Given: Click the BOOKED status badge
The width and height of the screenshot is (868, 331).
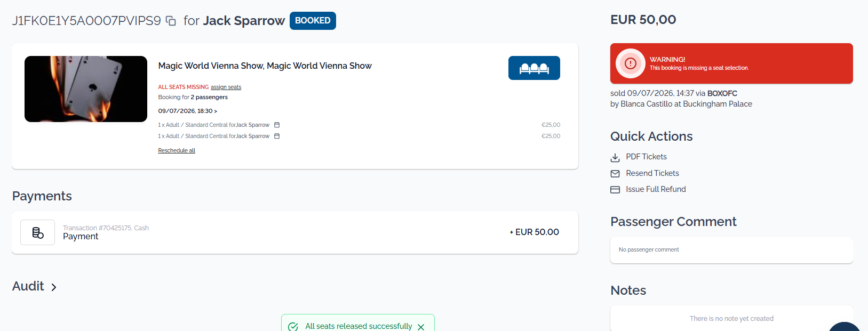Looking at the screenshot, I should pyautogui.click(x=313, y=21).
